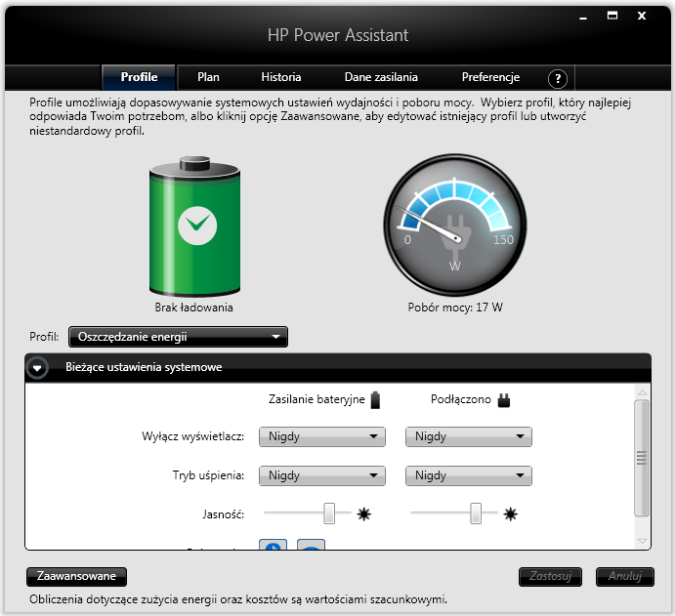675x616 pixels.
Task: Maximize the HP Power Assistant window
Action: coord(612,16)
